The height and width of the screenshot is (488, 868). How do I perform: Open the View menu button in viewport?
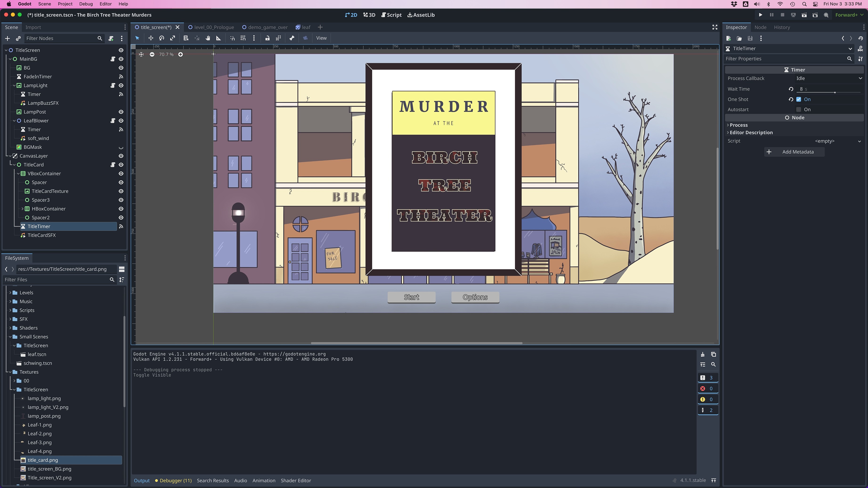[321, 38]
